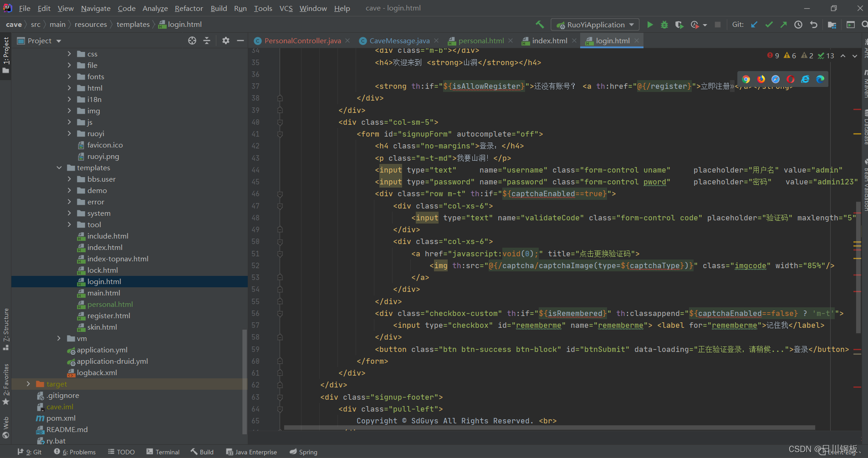Open the Problems tool window

pos(75,452)
